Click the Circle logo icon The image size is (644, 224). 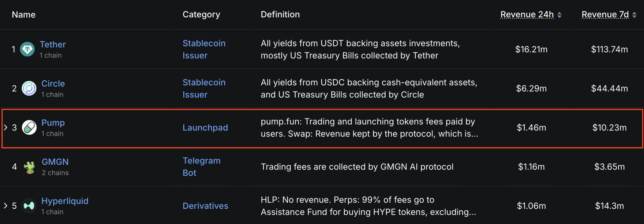(29, 88)
